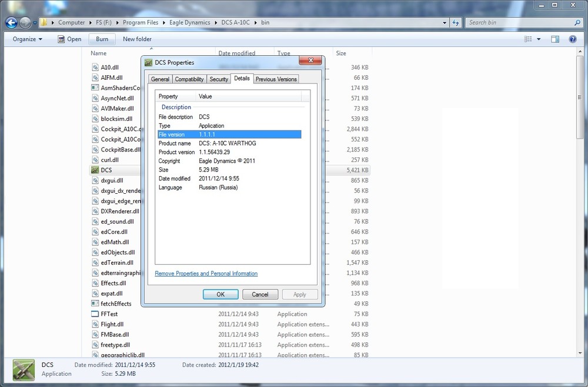Click OK in DCS Properties dialog

[x=220, y=294]
